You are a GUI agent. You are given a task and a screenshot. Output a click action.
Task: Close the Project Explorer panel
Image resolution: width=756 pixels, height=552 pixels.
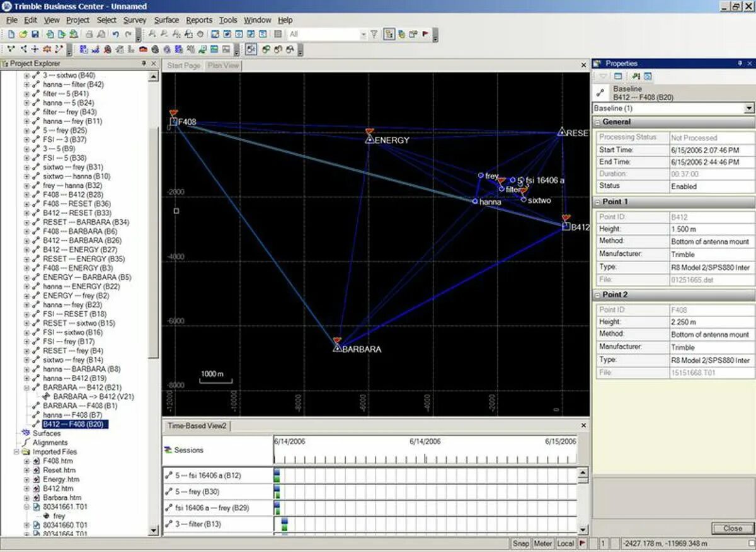(x=154, y=64)
